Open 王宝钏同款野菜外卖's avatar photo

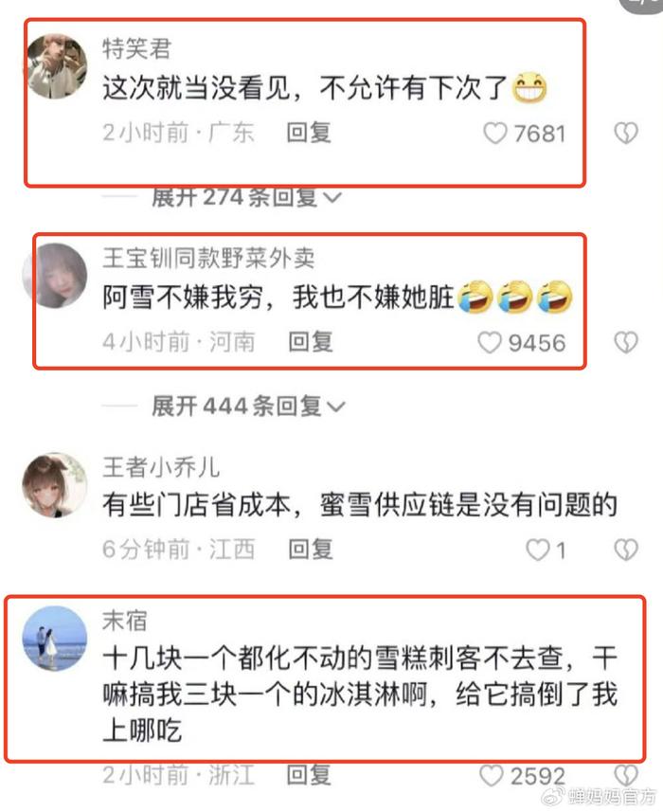pos(56,276)
